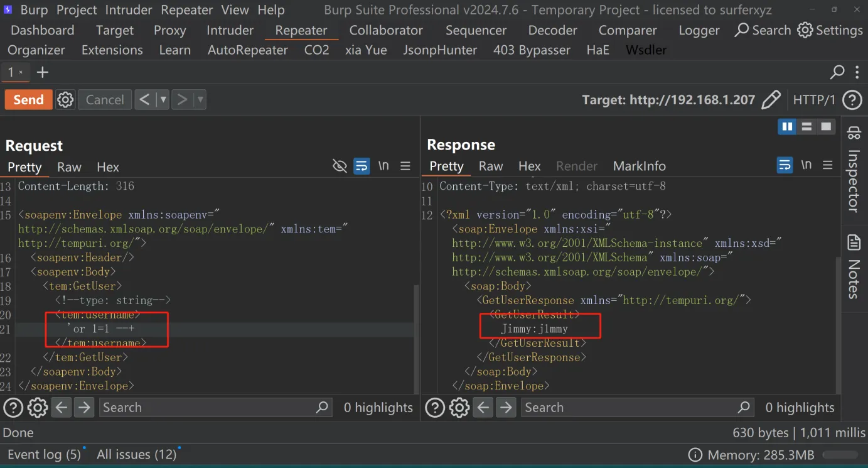The height and width of the screenshot is (468, 868).
Task: Select Response Raw view
Action: point(491,166)
